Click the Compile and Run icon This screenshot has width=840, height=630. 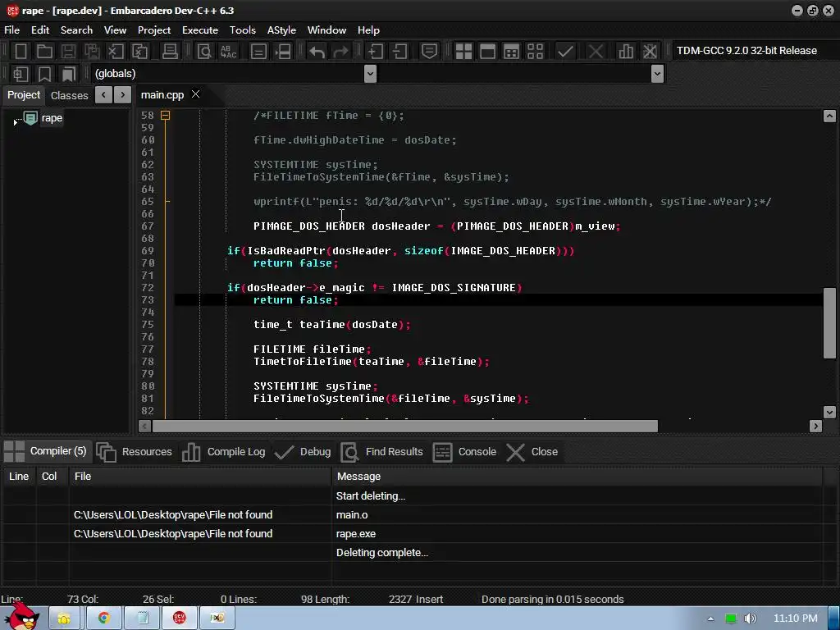(512, 52)
